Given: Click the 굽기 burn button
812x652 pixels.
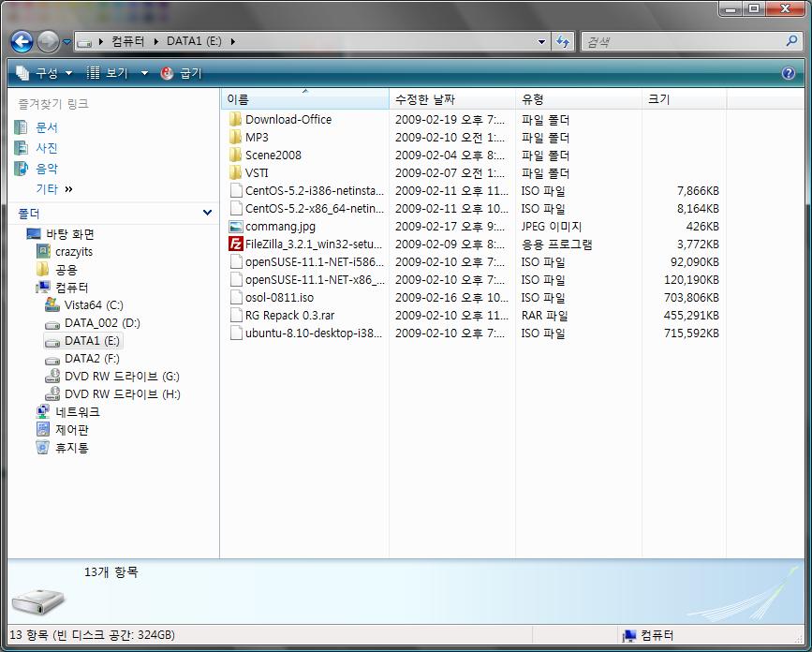Looking at the screenshot, I should coord(182,73).
